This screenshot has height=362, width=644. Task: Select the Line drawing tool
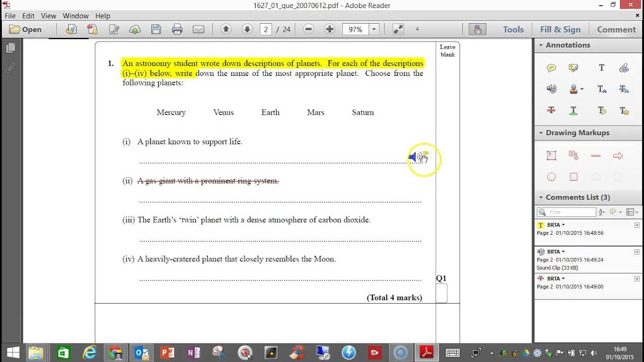pyautogui.click(x=596, y=156)
